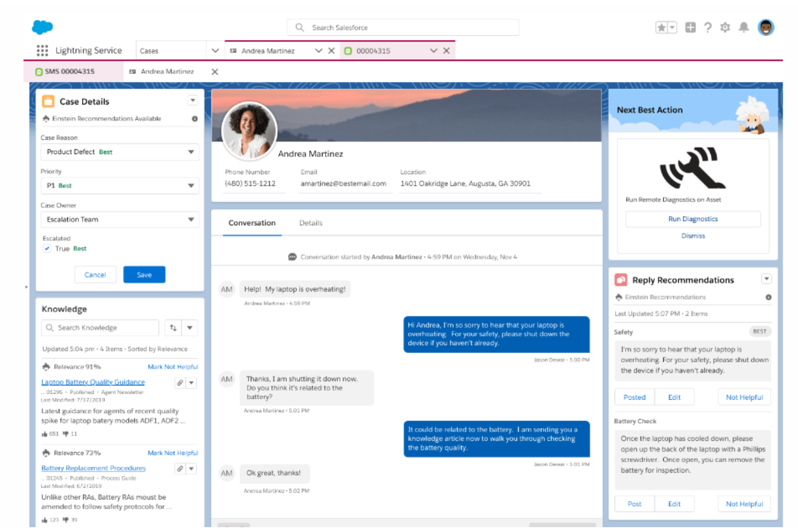Open the notifications bell
This screenshot has width=798, height=532.
[744, 27]
